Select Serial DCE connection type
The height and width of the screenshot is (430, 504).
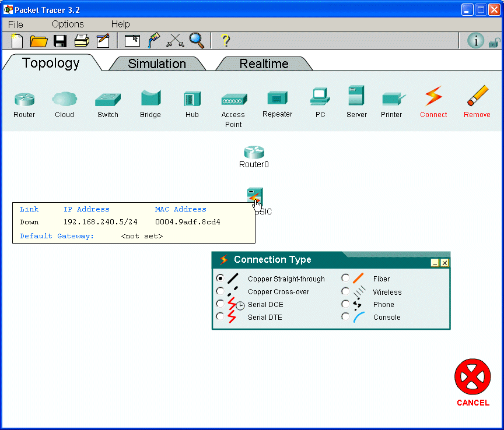[220, 304]
